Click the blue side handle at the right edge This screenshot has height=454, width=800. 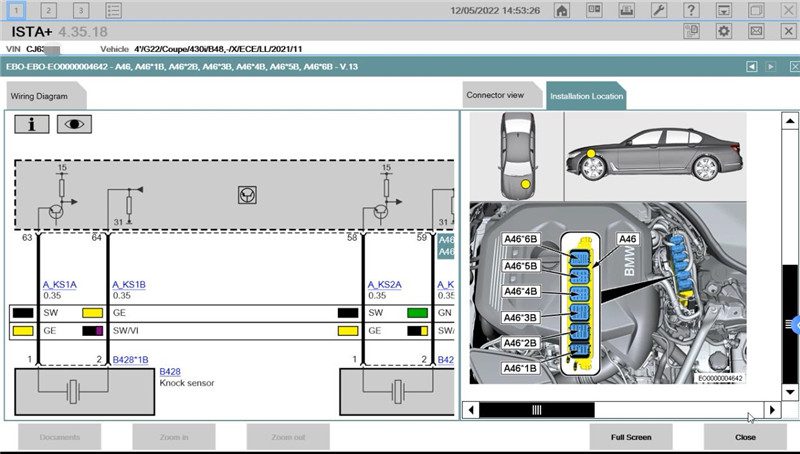click(x=794, y=324)
